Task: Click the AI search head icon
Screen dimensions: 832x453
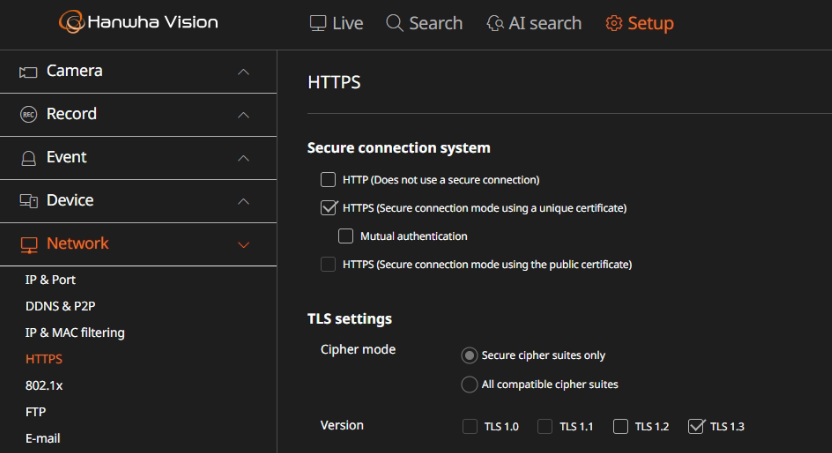Action: coord(495,23)
